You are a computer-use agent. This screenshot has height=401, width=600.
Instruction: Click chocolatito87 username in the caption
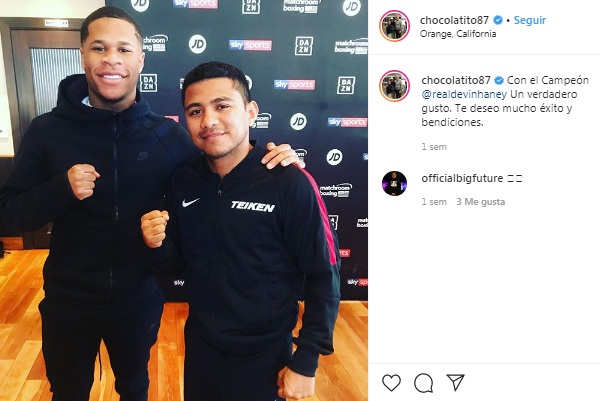pyautogui.click(x=456, y=80)
